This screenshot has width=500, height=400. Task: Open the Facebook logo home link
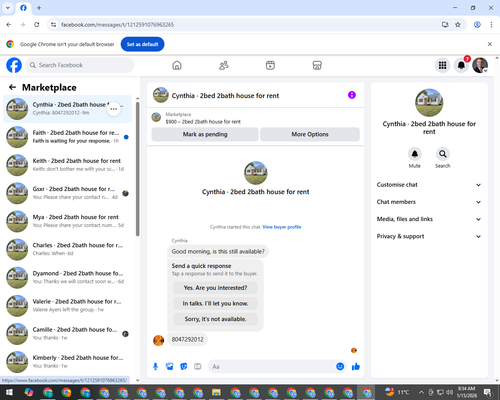14,65
